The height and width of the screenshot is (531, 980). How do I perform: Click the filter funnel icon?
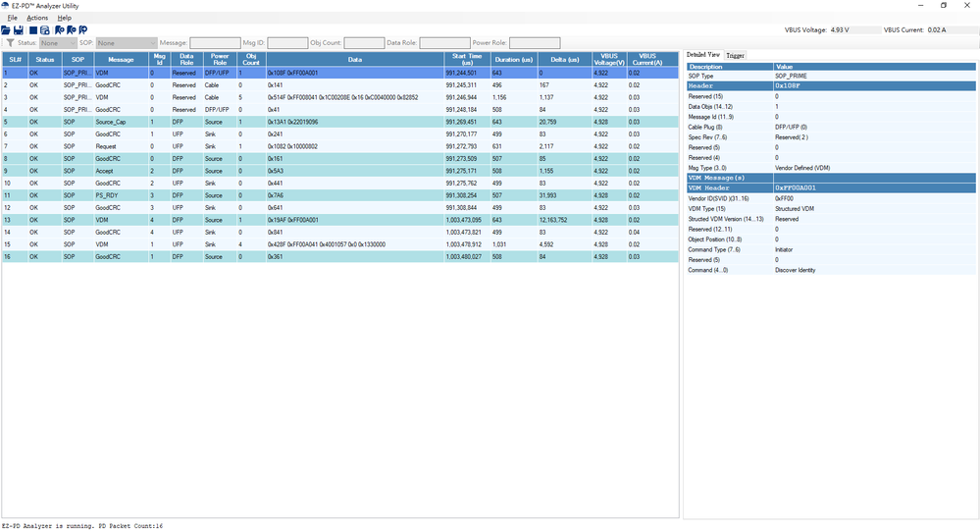[10, 43]
